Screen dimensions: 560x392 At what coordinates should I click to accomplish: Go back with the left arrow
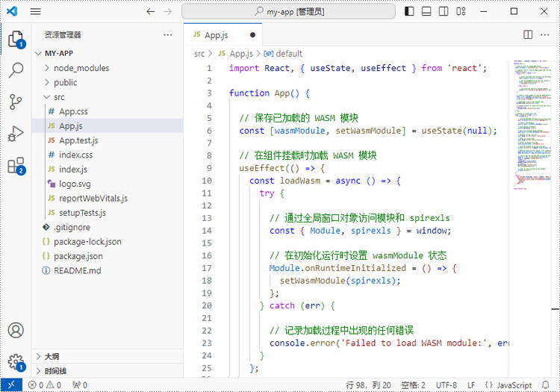pyautogui.click(x=151, y=11)
